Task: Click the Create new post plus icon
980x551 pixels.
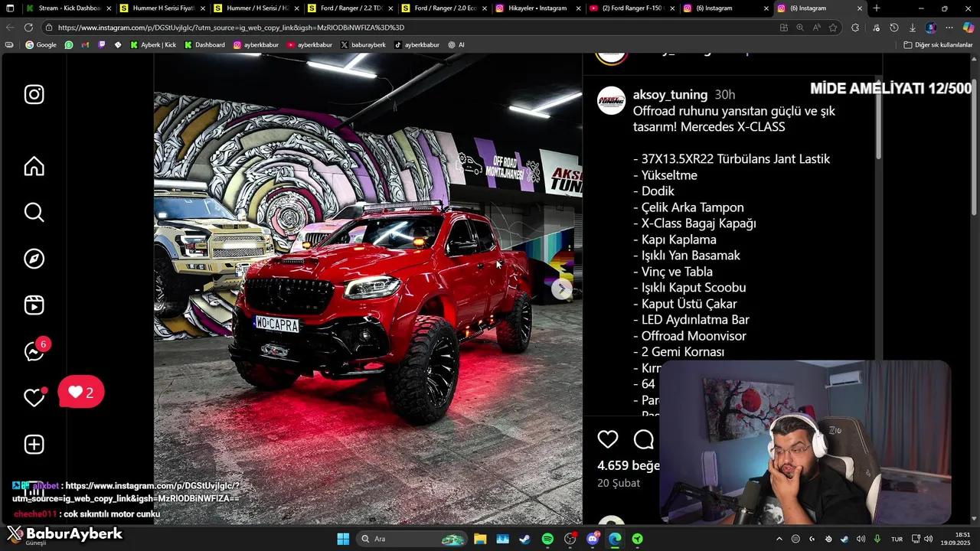Action: pos(34,445)
